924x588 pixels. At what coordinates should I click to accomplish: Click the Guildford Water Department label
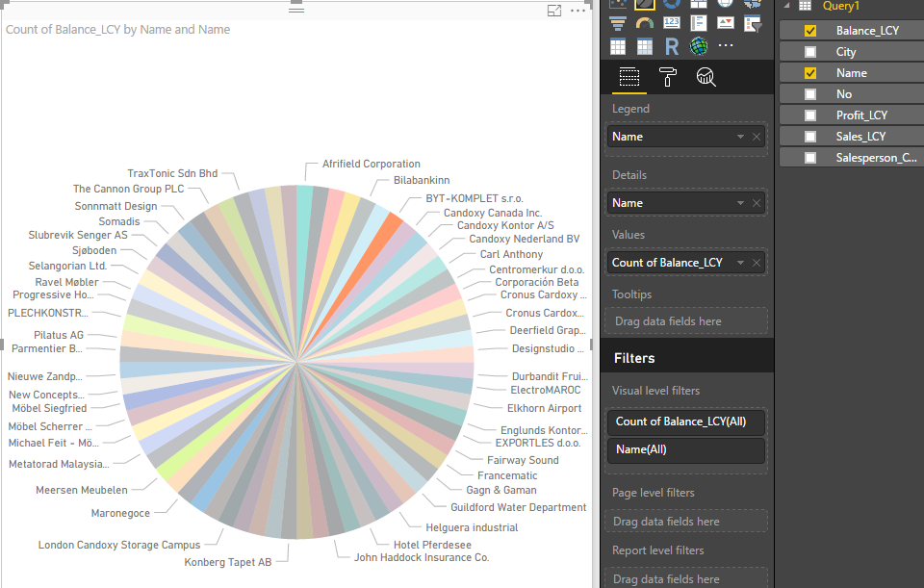coord(519,507)
